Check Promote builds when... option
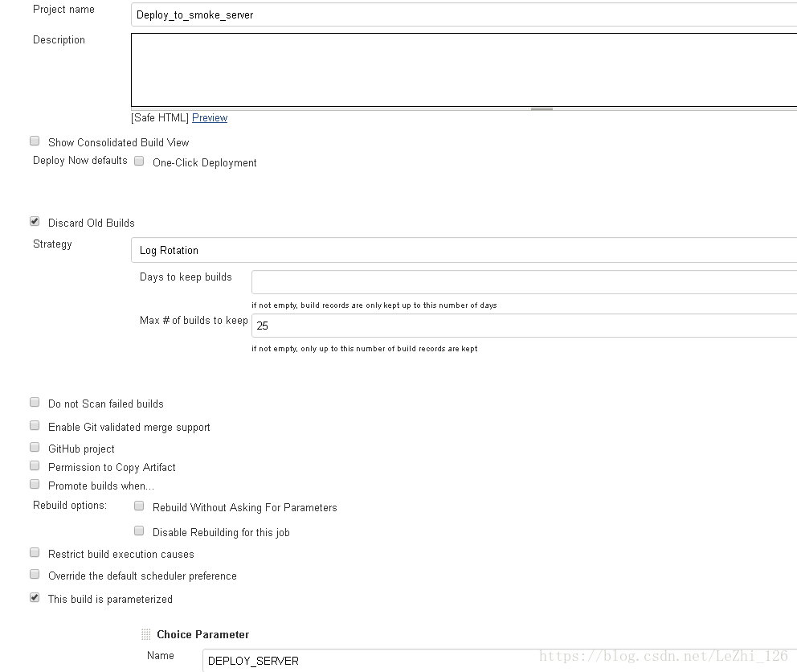 coord(35,484)
